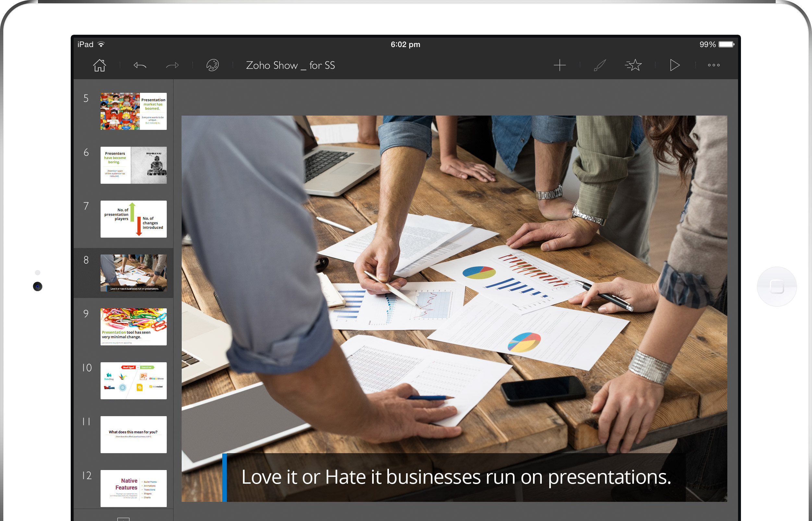Select slide 6 Presenters have become boring
This screenshot has height=521, width=812.
point(133,165)
